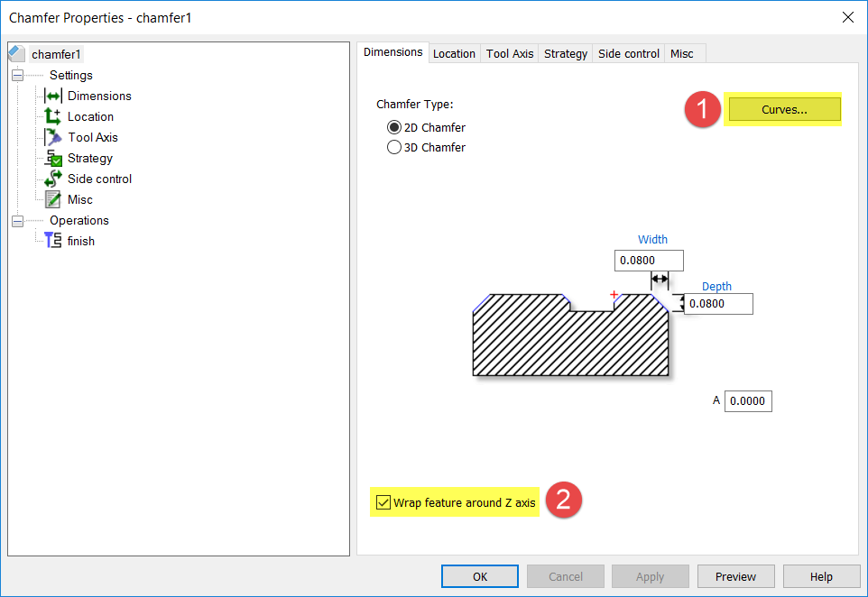Select the 2D Chamfer radio button
Screen dimensions: 868x597
pyautogui.click(x=394, y=127)
